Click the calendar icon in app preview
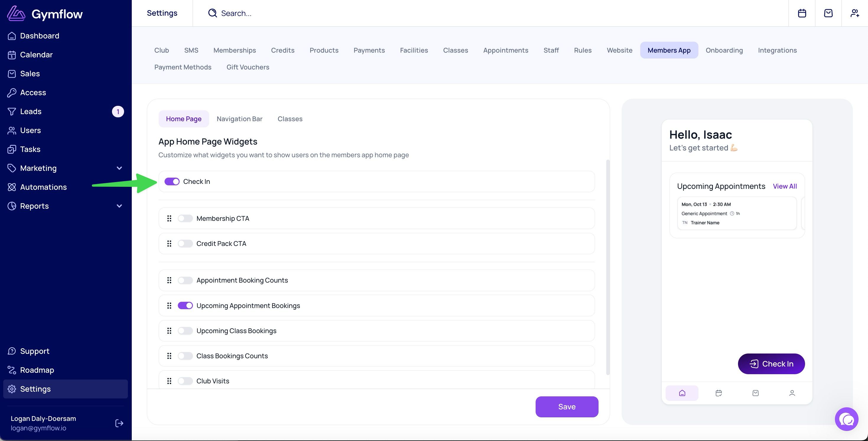This screenshot has width=868, height=441. (719, 393)
